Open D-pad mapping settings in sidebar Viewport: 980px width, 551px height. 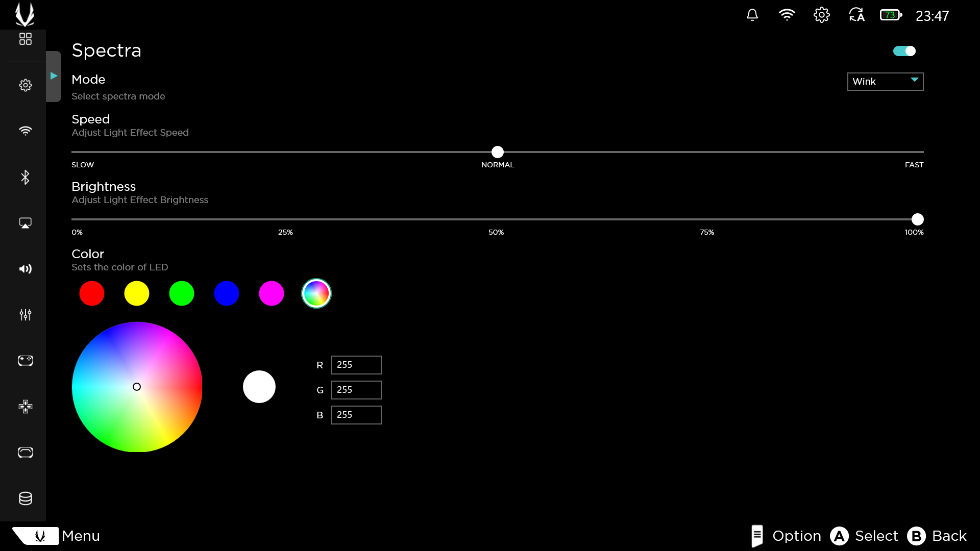(x=25, y=407)
